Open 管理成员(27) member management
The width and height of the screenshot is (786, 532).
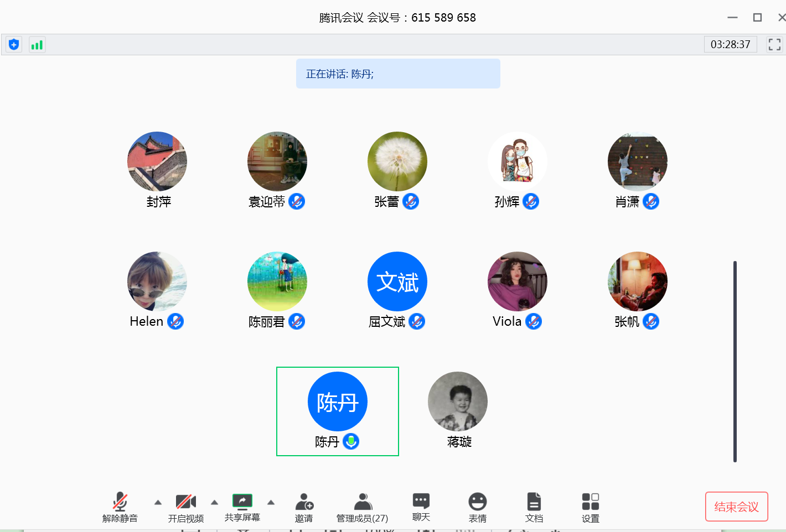point(363,507)
